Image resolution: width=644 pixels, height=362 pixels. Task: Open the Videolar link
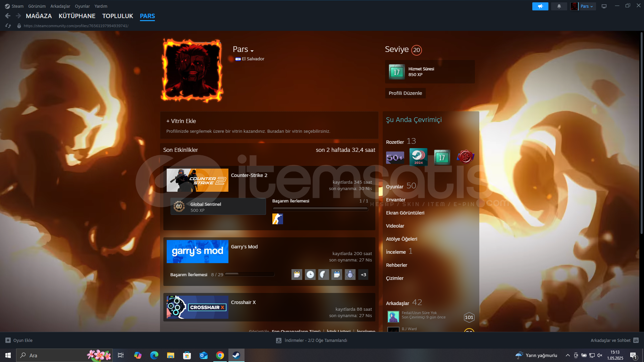pyautogui.click(x=395, y=226)
